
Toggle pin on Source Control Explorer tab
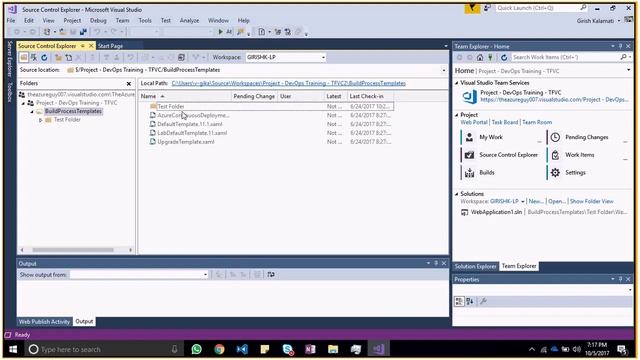click(x=83, y=46)
